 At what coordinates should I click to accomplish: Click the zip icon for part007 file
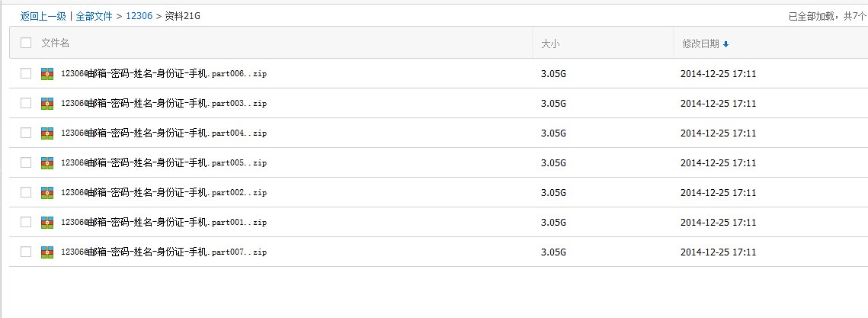point(47,252)
